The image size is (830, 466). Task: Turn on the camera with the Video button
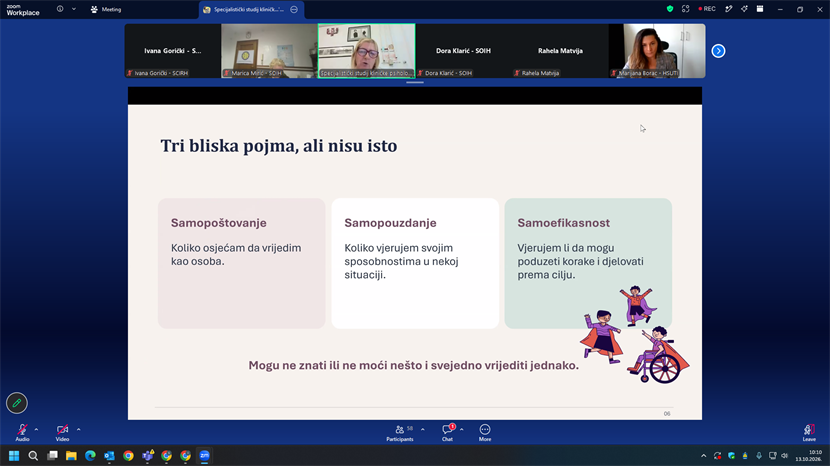62,432
